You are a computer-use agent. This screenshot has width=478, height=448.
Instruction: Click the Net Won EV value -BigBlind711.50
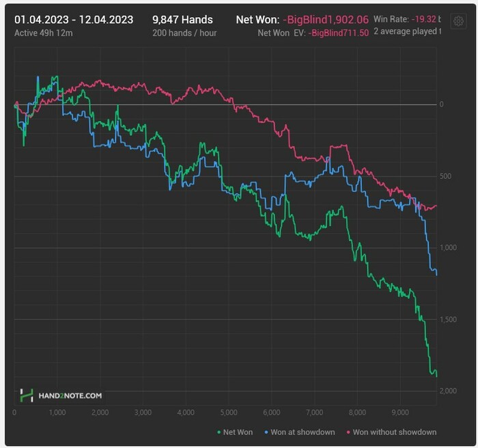[x=339, y=33]
